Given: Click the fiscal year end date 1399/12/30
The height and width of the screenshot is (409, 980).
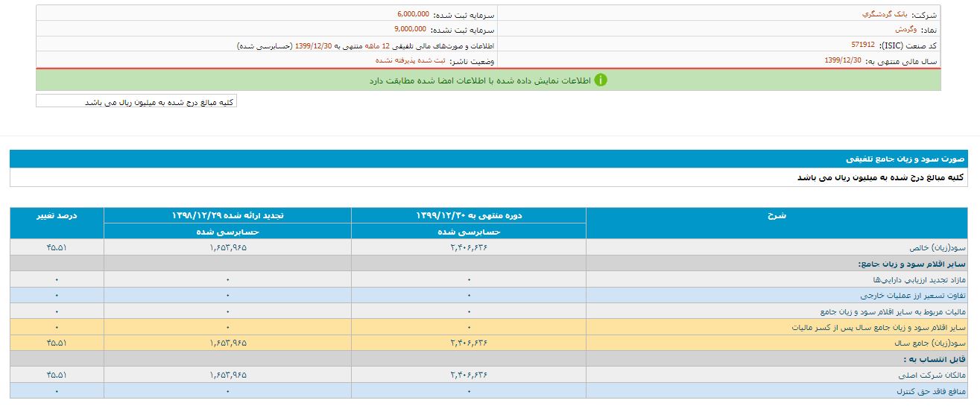Looking at the screenshot, I should point(843,61).
